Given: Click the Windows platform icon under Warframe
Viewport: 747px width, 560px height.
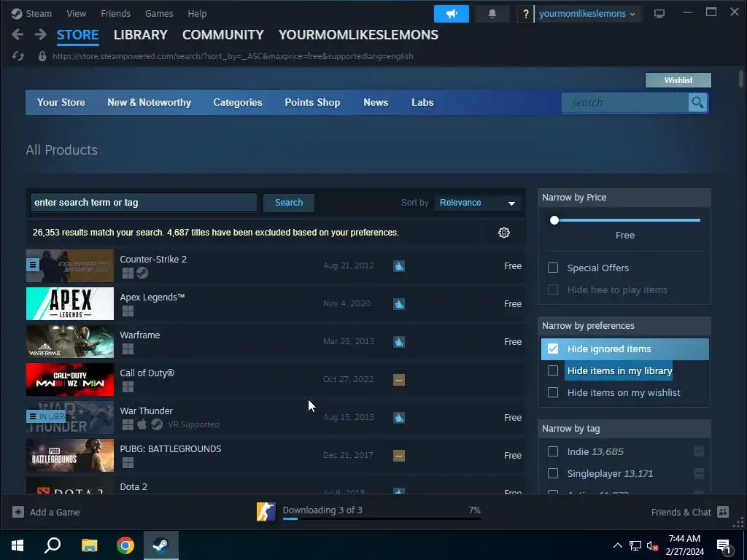Looking at the screenshot, I should [128, 349].
